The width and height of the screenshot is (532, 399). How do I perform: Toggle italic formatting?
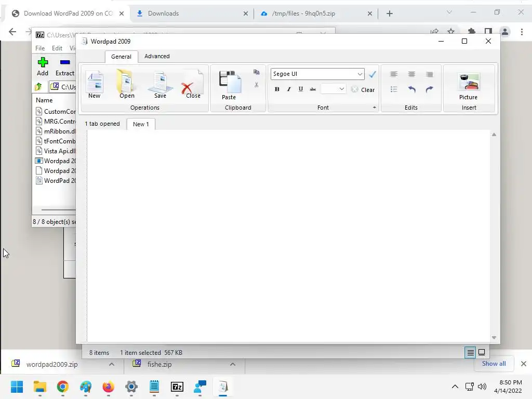tap(289, 89)
